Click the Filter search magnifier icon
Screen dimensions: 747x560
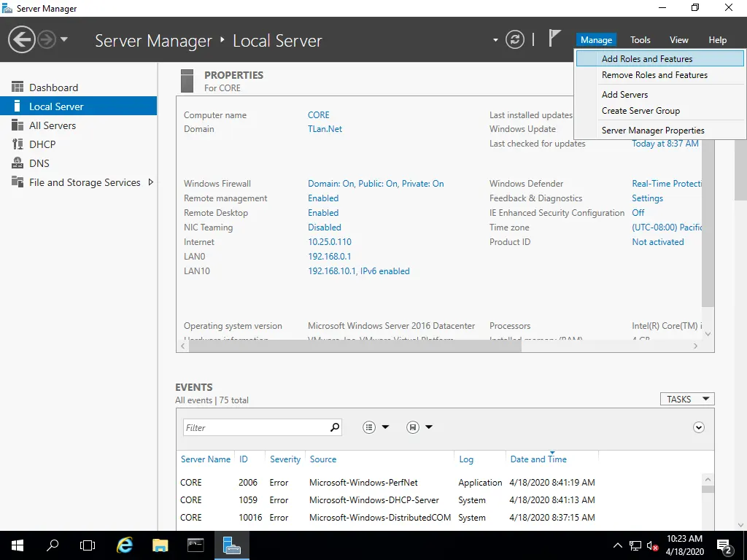335,427
